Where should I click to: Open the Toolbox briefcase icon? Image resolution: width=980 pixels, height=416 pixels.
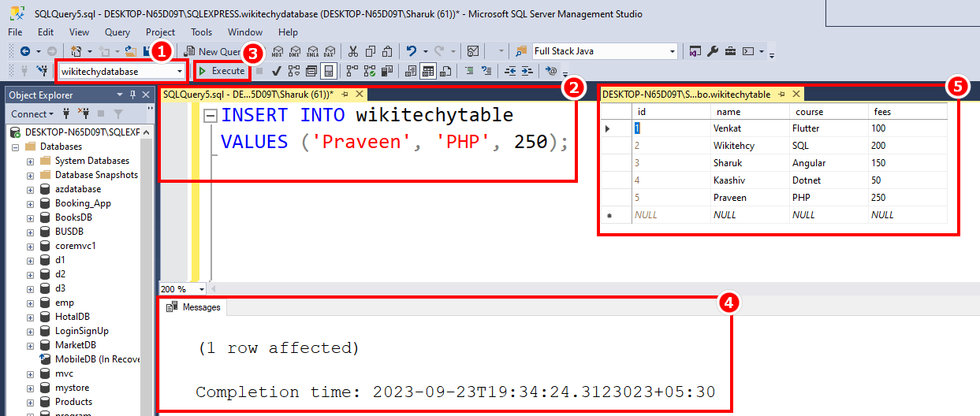[730, 51]
